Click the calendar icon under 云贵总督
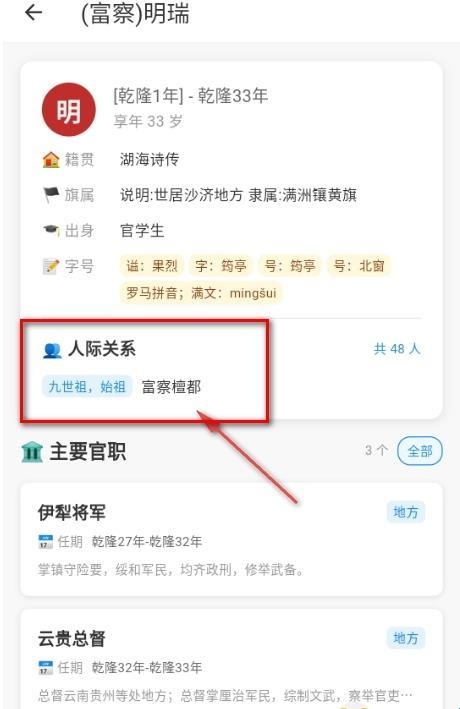The width and height of the screenshot is (460, 709). pyautogui.click(x=45, y=667)
